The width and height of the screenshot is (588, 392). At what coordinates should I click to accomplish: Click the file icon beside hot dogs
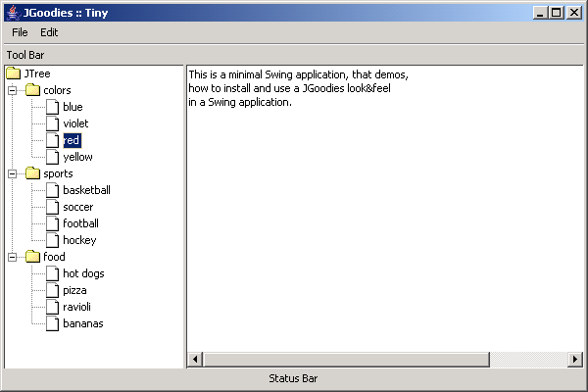coord(53,273)
